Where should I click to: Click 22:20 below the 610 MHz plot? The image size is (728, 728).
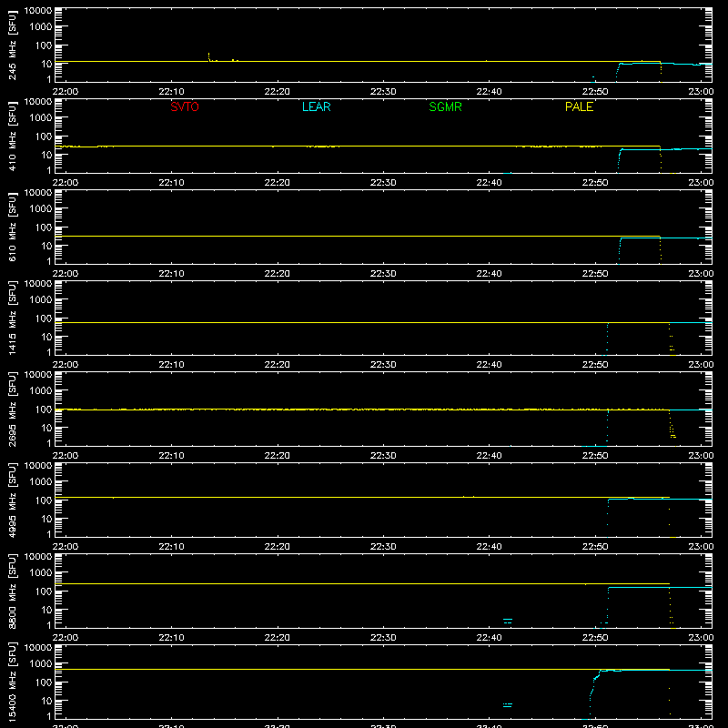[278, 274]
